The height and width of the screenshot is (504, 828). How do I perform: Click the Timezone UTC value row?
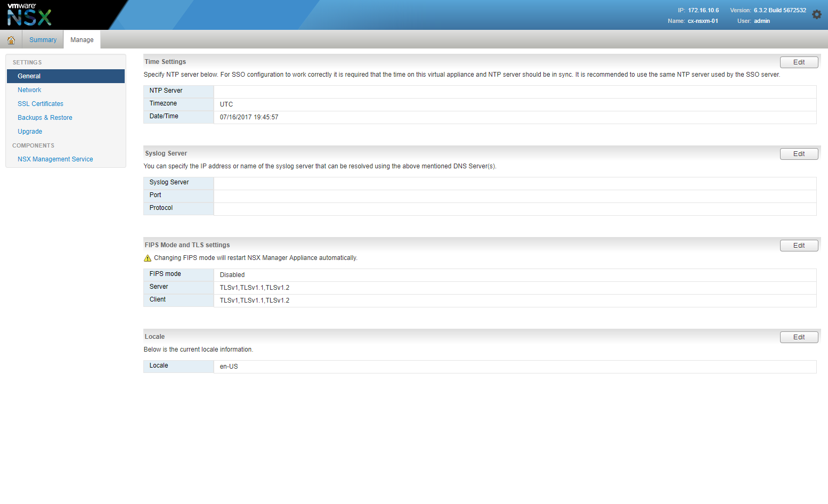click(x=514, y=104)
